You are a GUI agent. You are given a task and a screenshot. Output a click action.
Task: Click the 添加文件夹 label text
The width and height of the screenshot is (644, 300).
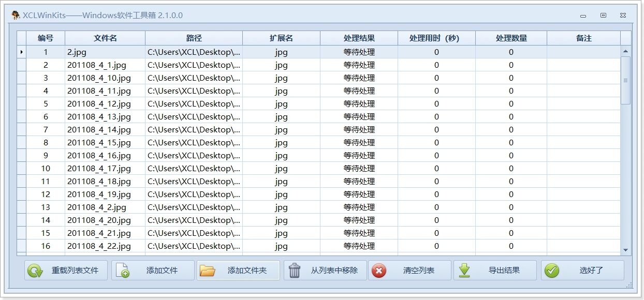click(x=247, y=271)
